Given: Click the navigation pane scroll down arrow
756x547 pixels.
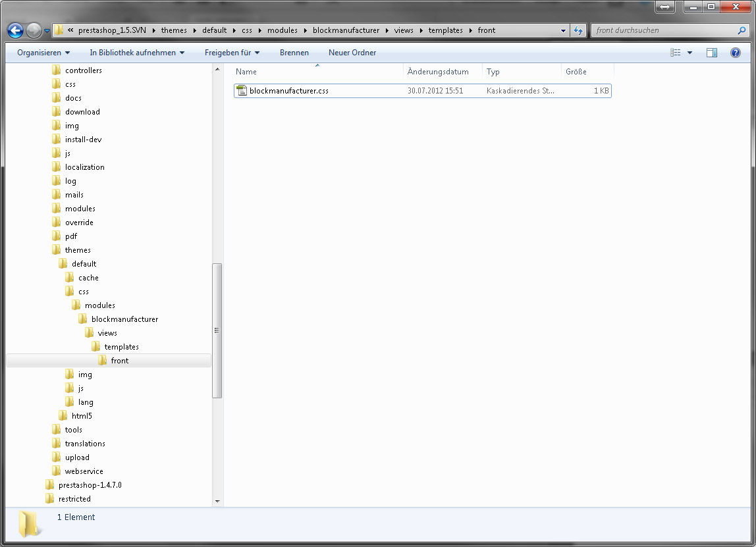Looking at the screenshot, I should (x=217, y=501).
